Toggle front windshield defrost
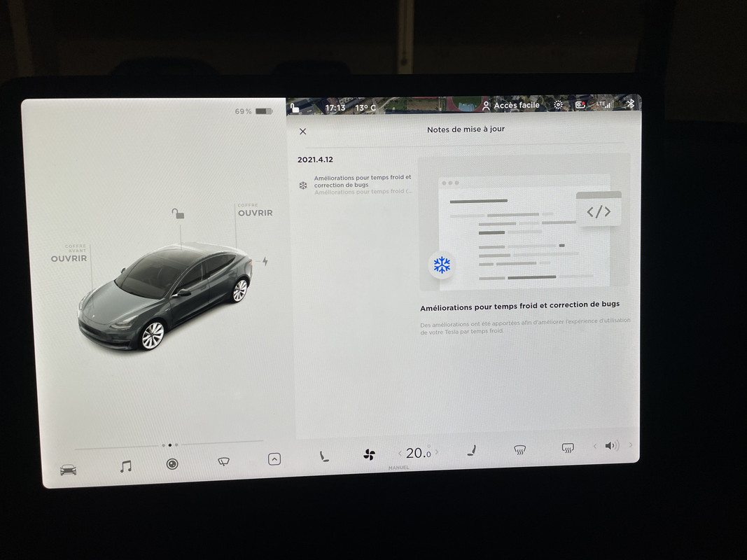This screenshot has width=747, height=560. [519, 449]
